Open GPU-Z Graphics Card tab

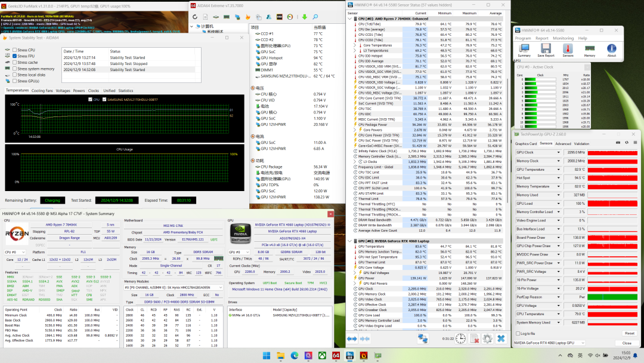(x=526, y=144)
